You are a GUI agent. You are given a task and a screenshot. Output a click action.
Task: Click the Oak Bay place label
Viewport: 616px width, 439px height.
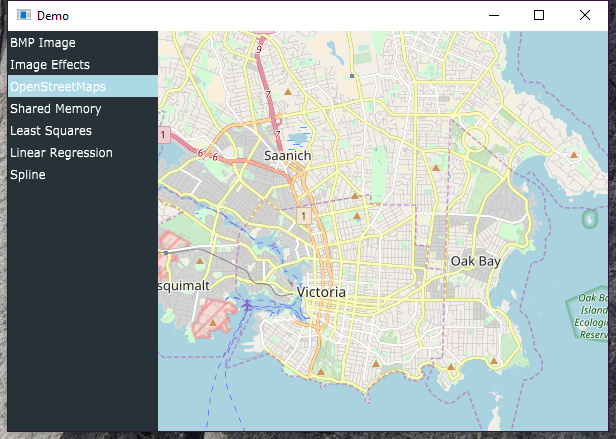pyautogui.click(x=475, y=261)
